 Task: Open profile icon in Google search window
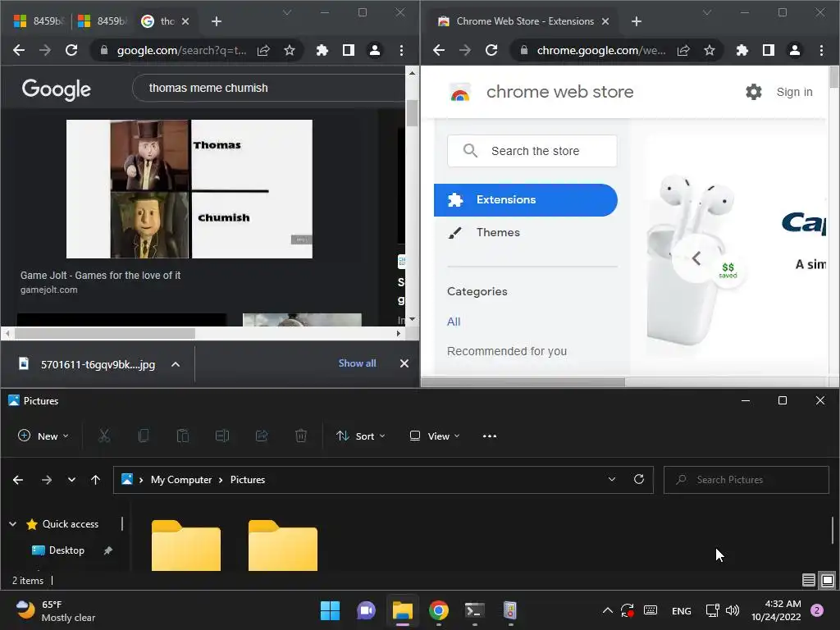pos(374,50)
